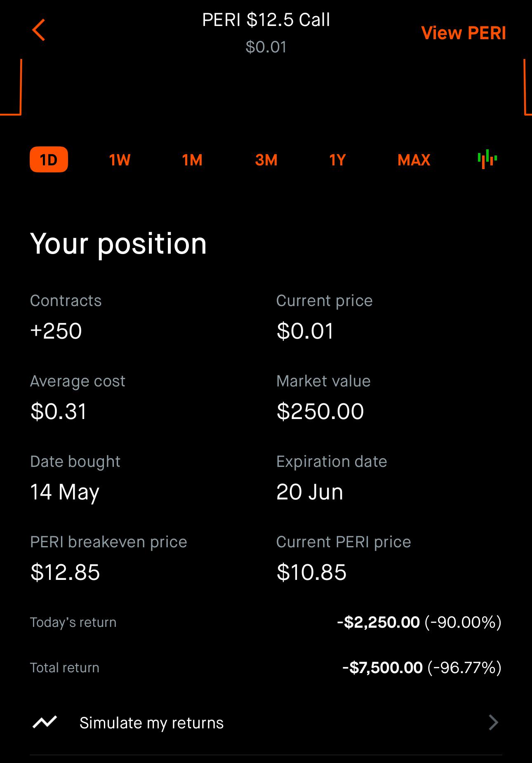Tap the orange price chart line
The height and width of the screenshot is (763, 532).
point(11,87)
